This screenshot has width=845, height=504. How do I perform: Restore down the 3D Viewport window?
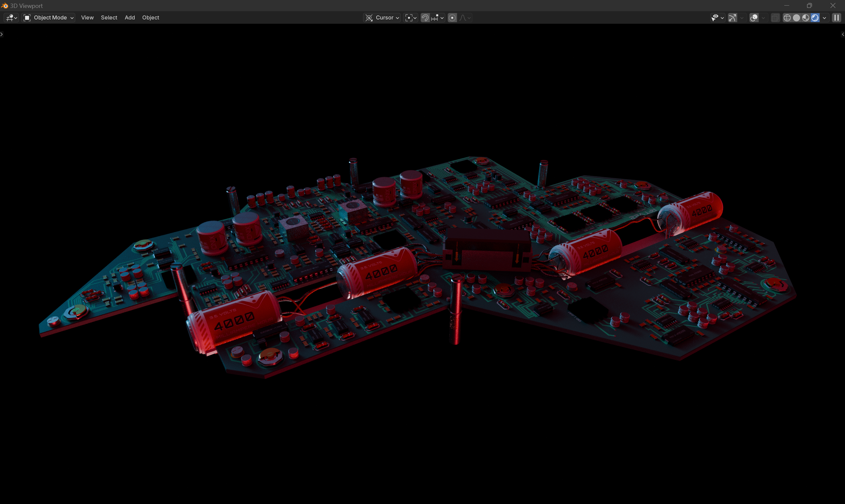coord(809,5)
